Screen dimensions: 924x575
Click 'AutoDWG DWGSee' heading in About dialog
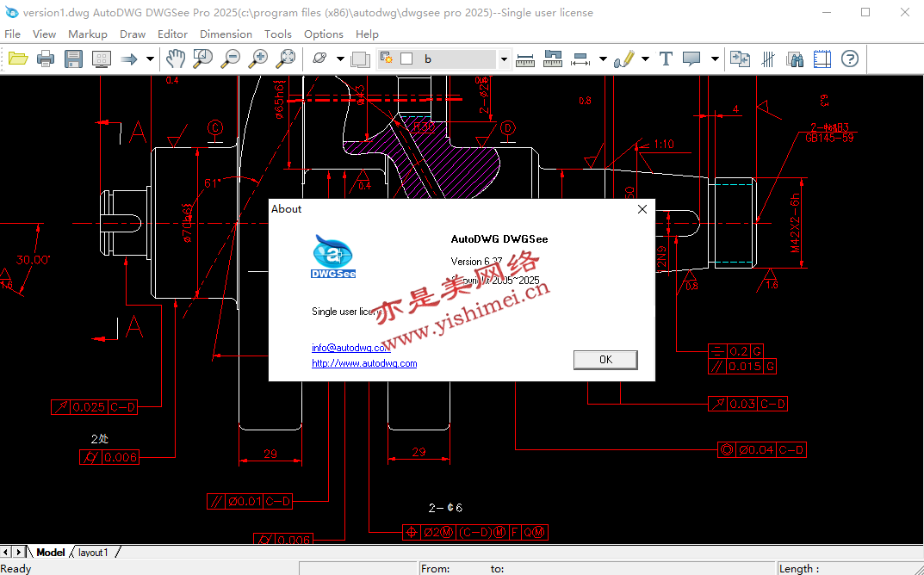(x=499, y=239)
